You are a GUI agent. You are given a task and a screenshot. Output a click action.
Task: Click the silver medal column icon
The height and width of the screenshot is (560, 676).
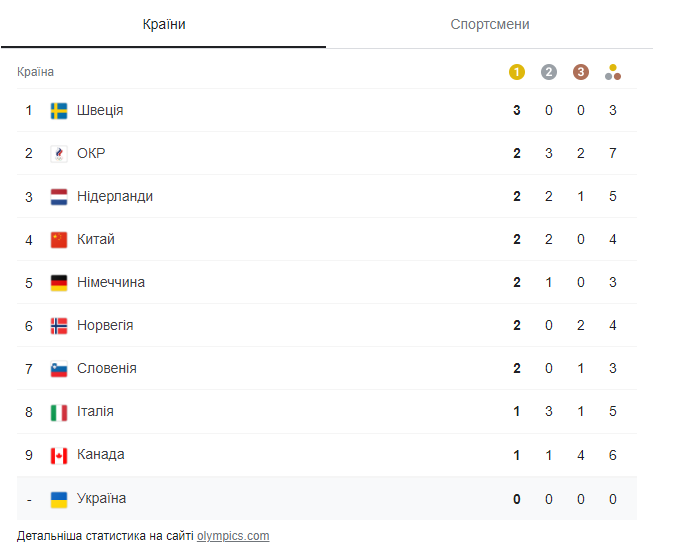(x=549, y=72)
